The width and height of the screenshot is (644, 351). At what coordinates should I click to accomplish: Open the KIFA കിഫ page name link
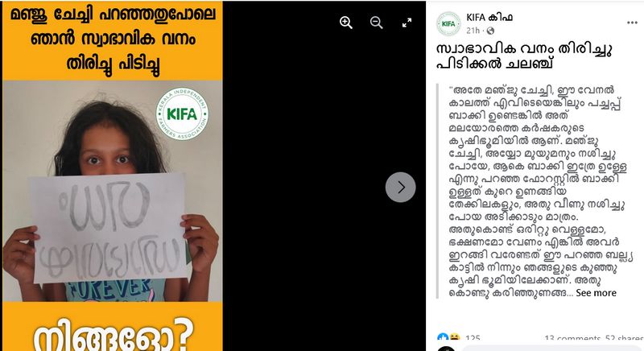point(489,17)
